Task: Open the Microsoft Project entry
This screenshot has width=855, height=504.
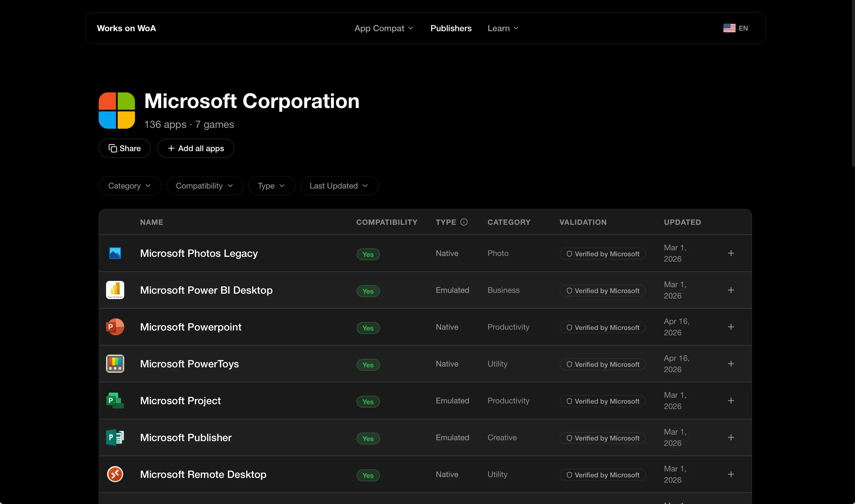Action: 181,401
